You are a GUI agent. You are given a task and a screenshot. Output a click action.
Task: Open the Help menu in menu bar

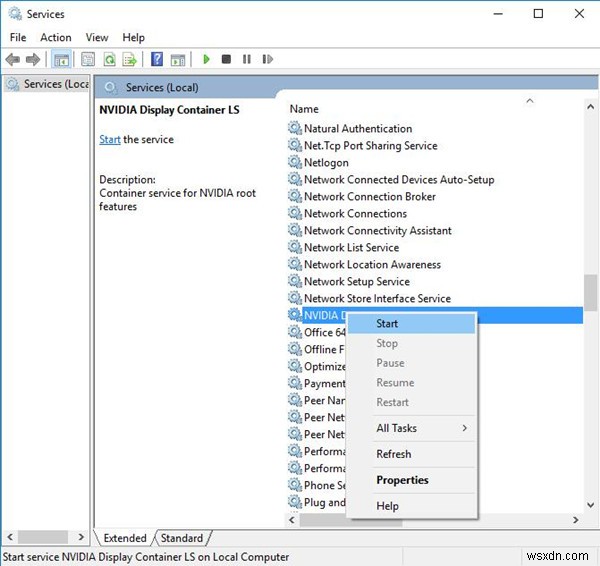coord(134,38)
